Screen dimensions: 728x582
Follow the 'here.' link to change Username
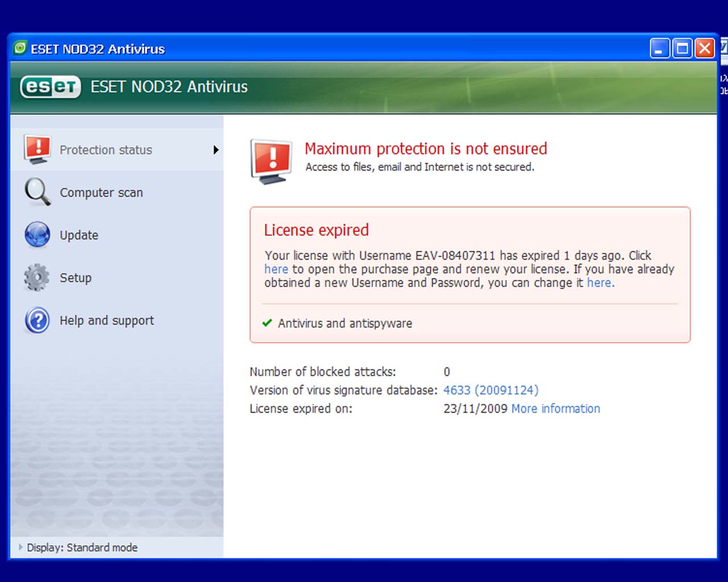tap(601, 282)
